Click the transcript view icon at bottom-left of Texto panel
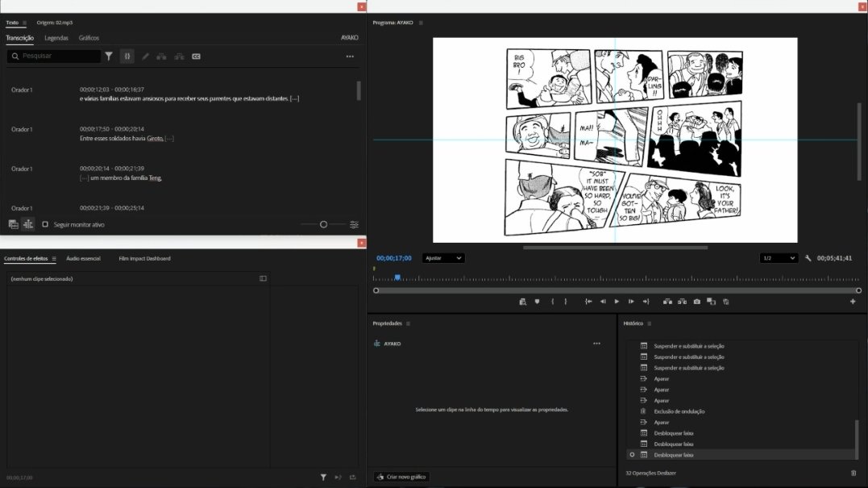This screenshot has width=868, height=488. [x=13, y=224]
